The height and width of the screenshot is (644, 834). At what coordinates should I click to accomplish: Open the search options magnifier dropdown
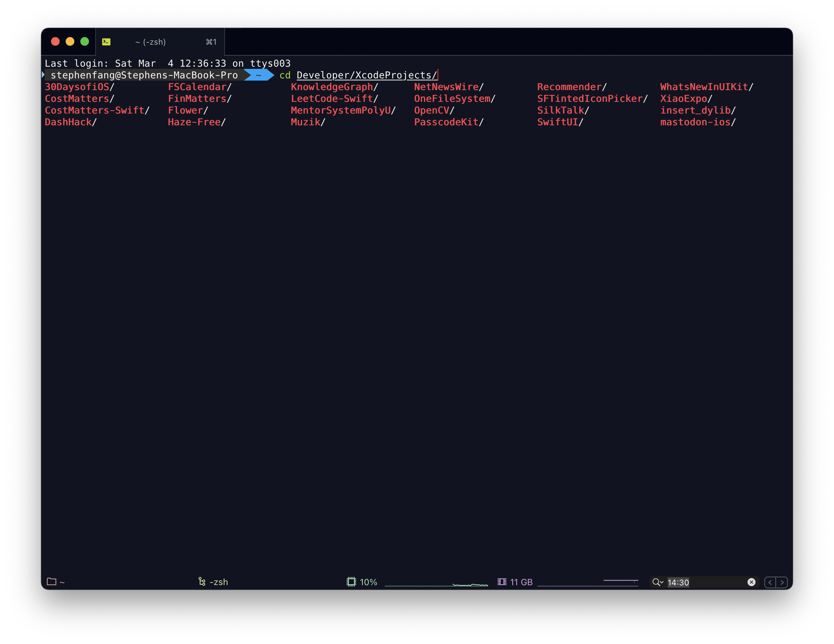pyautogui.click(x=658, y=582)
